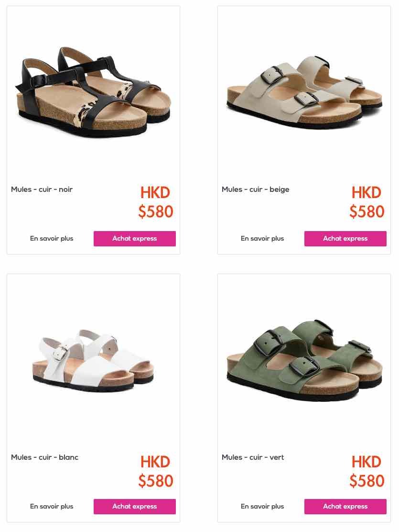The height and width of the screenshot is (532, 399).
Task: Open 'En savoir plus' for noir mules
Action: click(52, 239)
